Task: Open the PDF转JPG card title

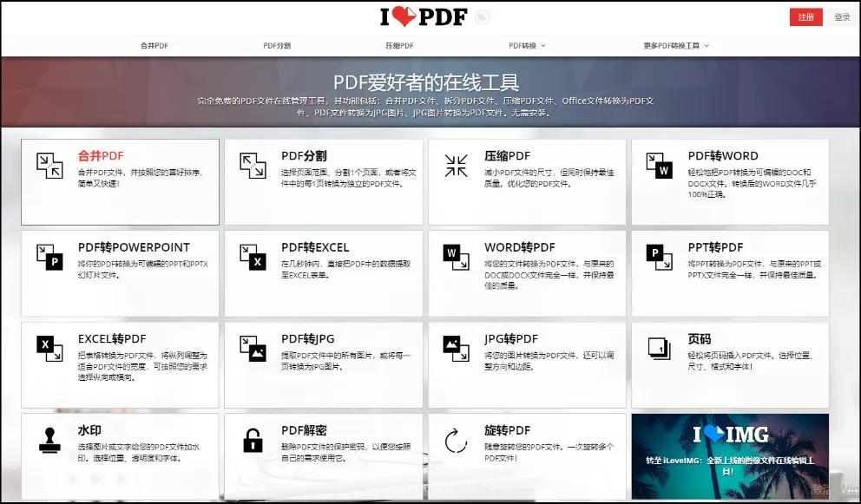Action: pos(307,339)
